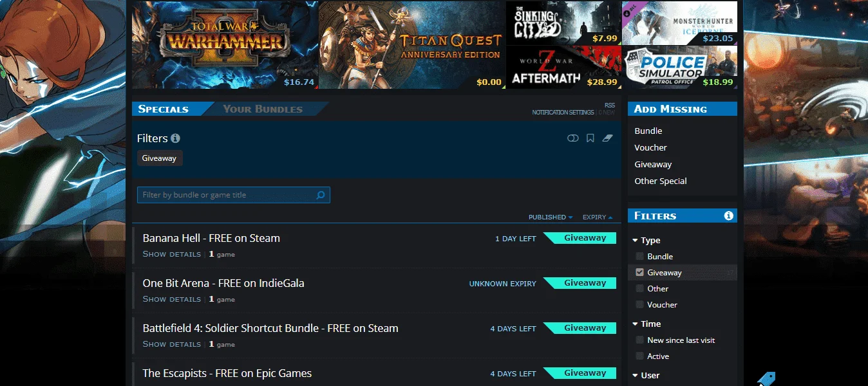Image resolution: width=868 pixels, height=386 pixels.
Task: Click '4 DAYS LEFT' on The Escapists row
Action: point(513,374)
